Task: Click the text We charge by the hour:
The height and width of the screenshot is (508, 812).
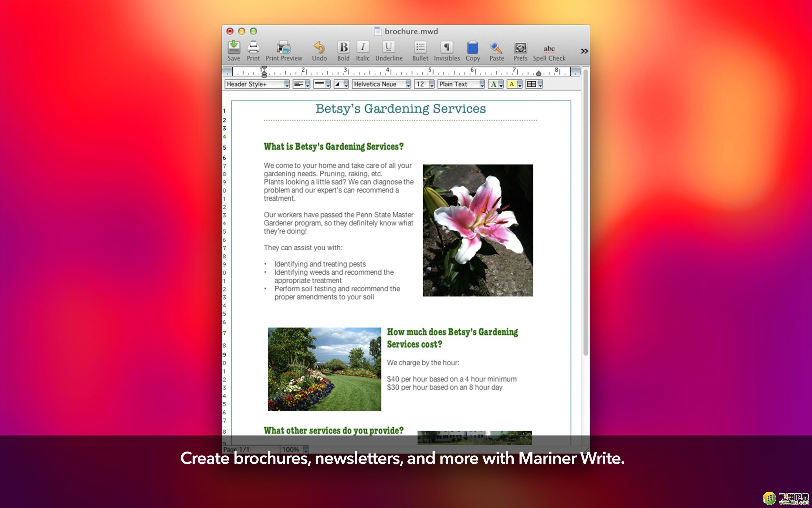Action: pos(423,363)
